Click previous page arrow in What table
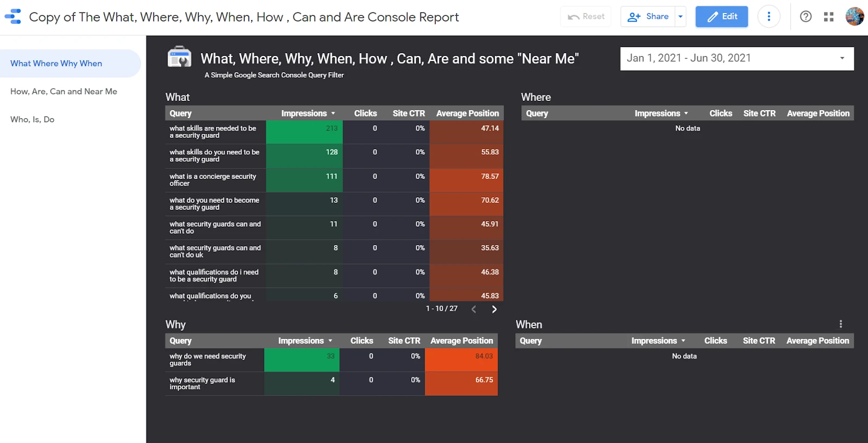This screenshot has width=868, height=443. click(474, 309)
